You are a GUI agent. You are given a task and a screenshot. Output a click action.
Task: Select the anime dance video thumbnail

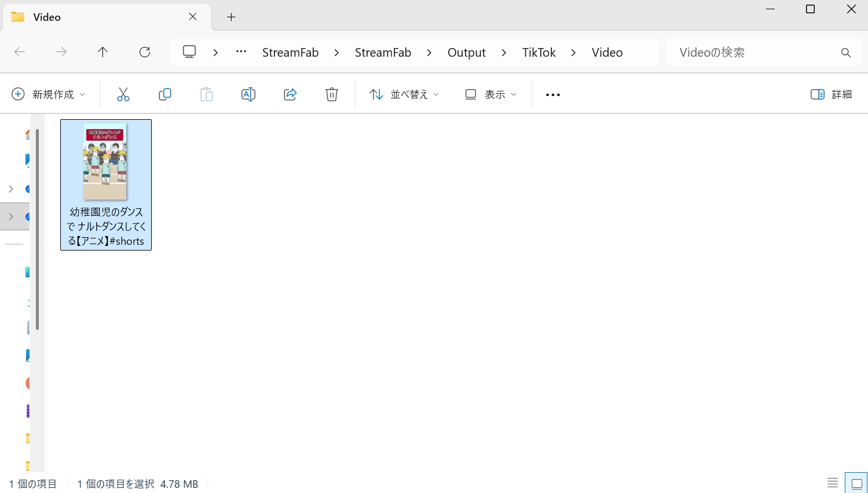point(105,161)
